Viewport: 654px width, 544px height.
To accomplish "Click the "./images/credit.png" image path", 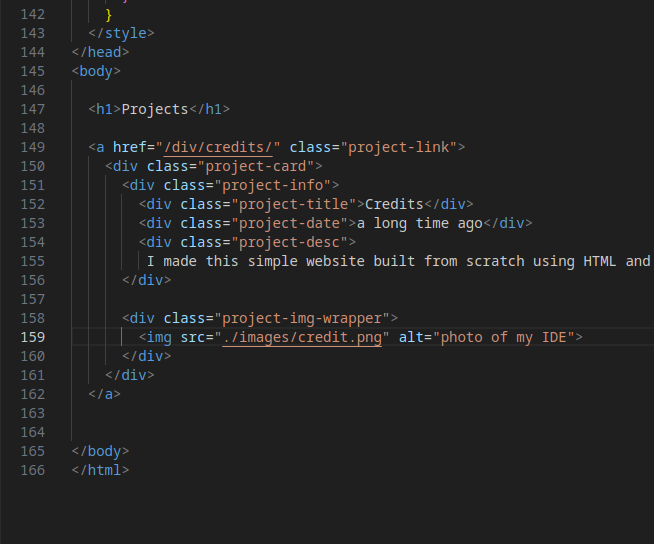I will (302, 337).
